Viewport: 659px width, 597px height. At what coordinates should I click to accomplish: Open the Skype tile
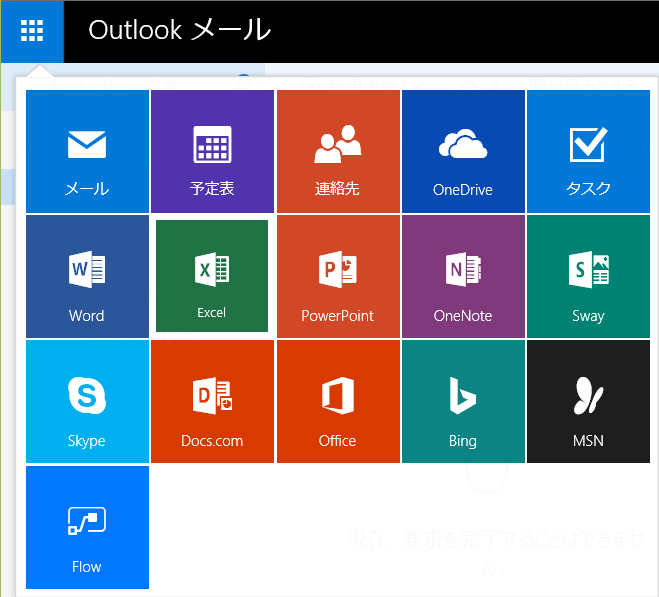(x=87, y=402)
